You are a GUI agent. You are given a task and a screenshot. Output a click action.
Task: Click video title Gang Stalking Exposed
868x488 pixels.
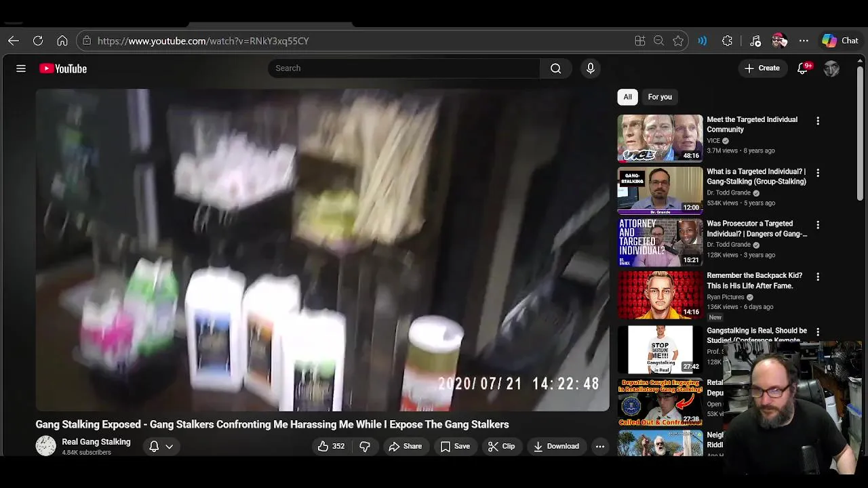click(x=272, y=424)
